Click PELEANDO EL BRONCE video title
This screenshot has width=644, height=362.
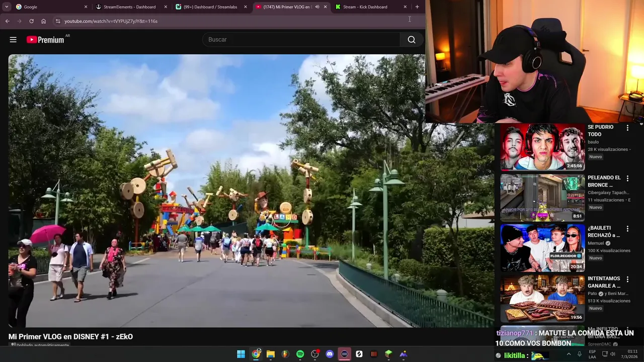604,181
